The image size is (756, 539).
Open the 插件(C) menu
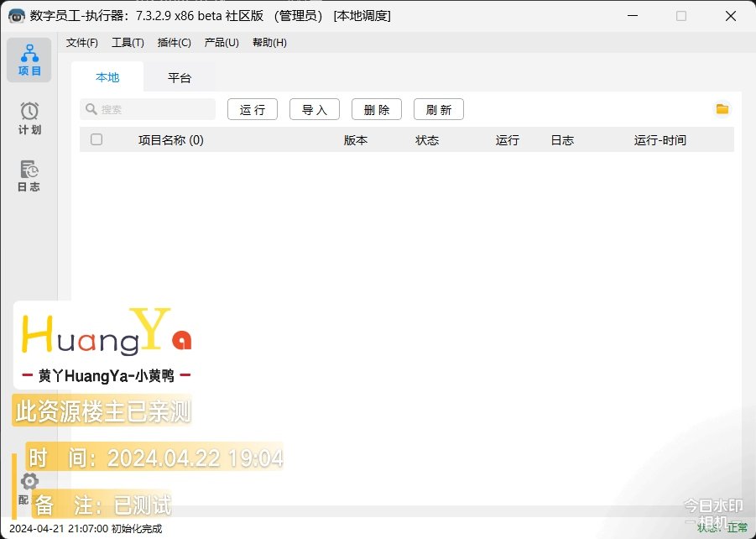[x=175, y=43]
